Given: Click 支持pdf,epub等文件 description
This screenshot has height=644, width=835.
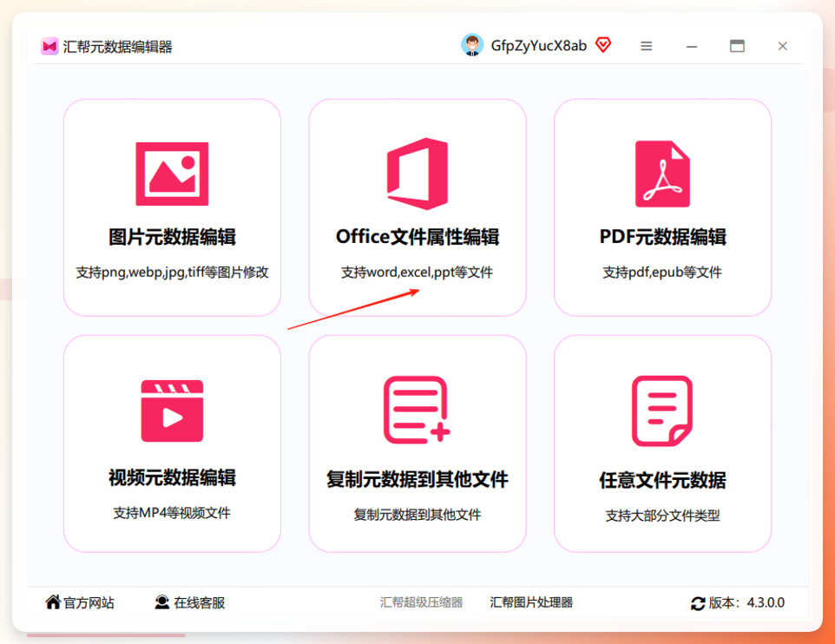Looking at the screenshot, I should point(662,273).
